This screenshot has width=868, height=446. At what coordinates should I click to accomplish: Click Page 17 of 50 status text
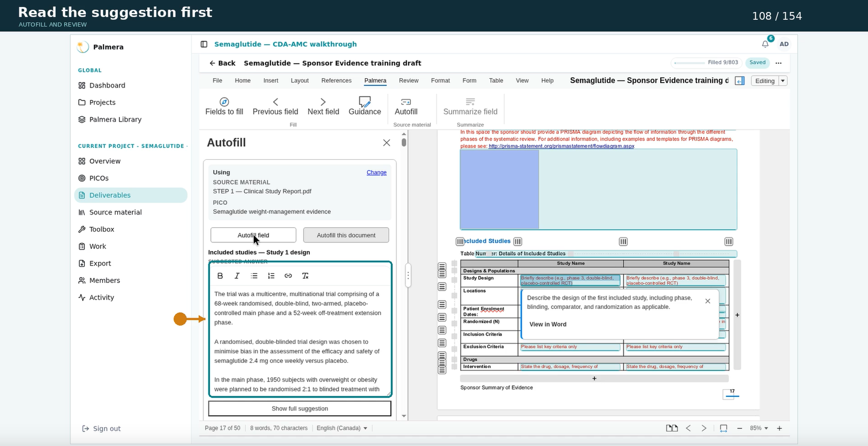point(222,428)
